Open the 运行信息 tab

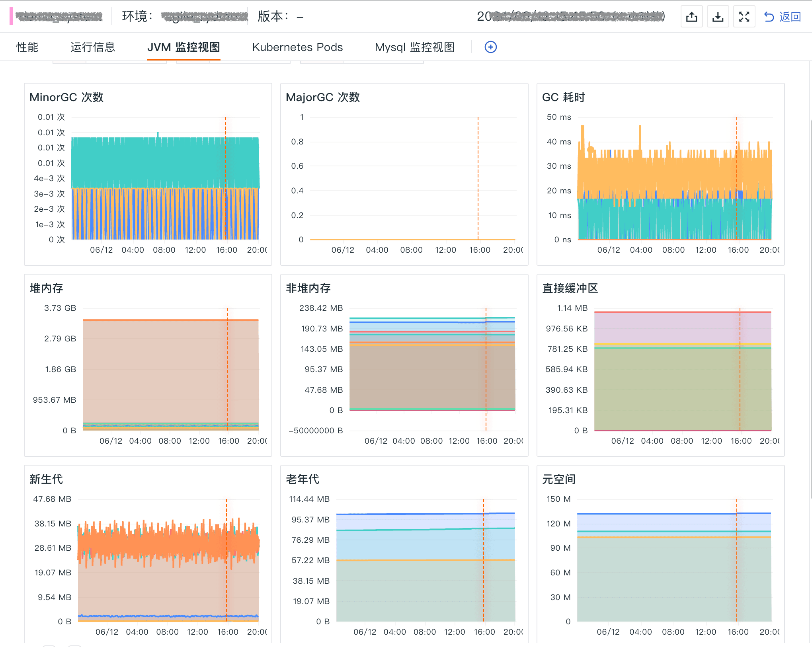93,47
